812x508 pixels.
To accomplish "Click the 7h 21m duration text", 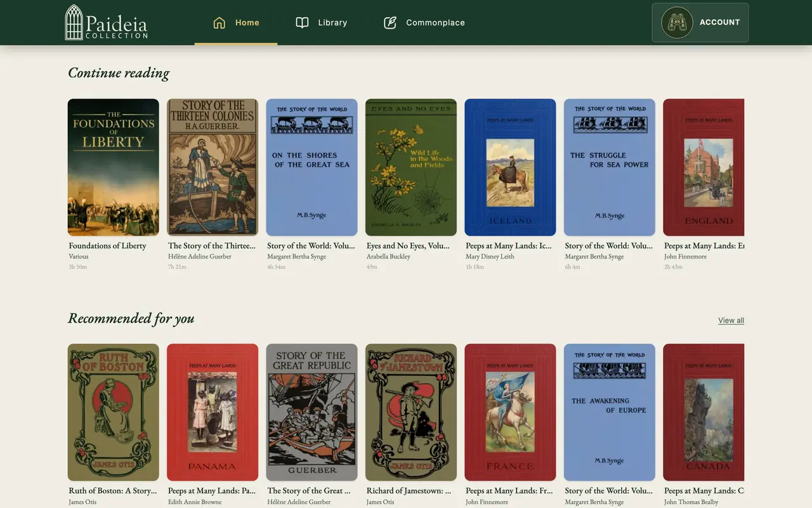I will (176, 267).
